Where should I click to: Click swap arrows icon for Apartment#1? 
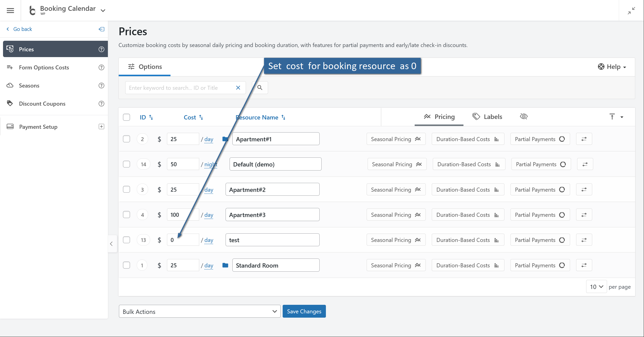tap(584, 139)
